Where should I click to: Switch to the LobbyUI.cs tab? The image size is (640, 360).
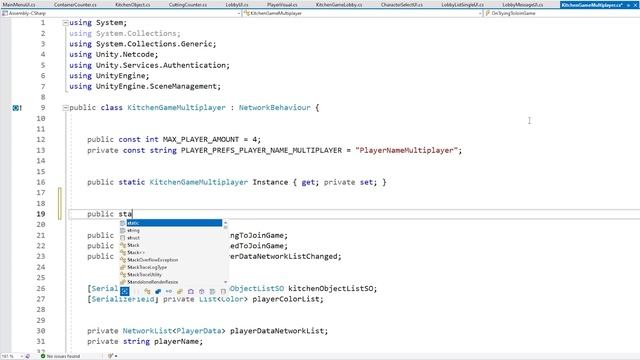click(237, 4)
